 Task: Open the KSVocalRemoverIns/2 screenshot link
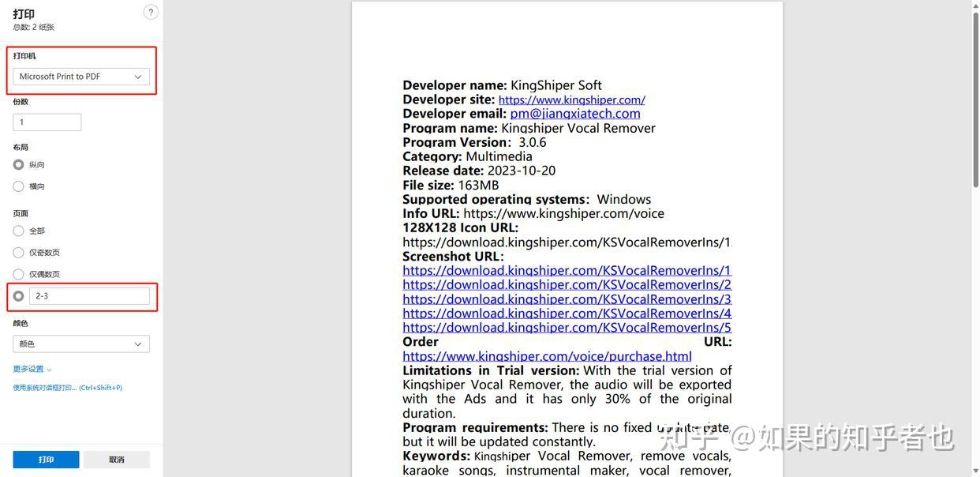[567, 285]
